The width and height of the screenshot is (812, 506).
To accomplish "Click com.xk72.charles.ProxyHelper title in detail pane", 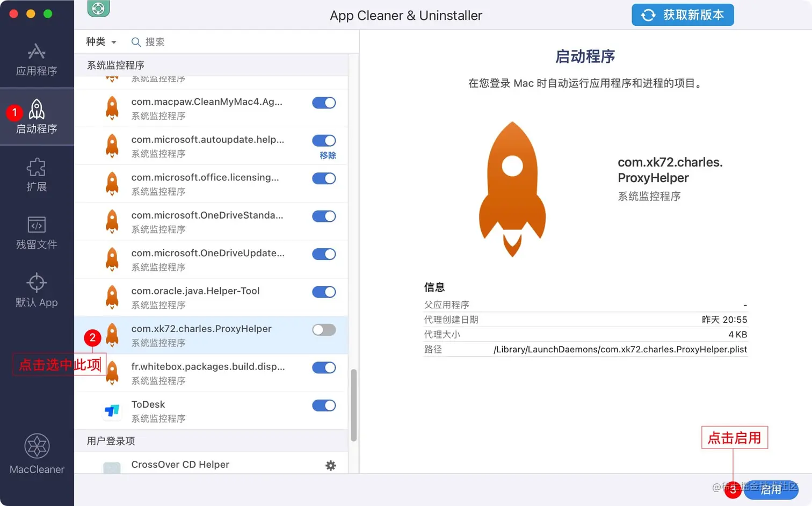I will point(670,170).
